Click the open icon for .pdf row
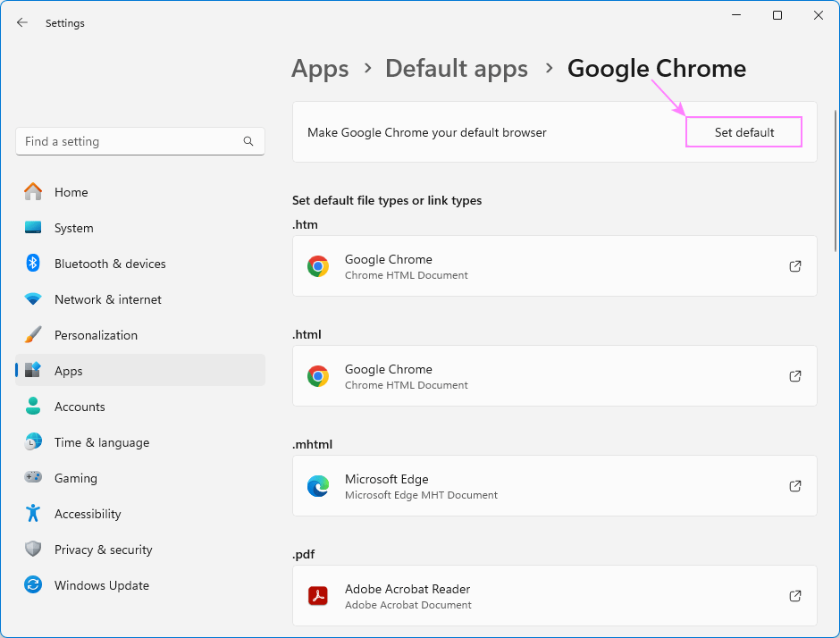The width and height of the screenshot is (840, 638). (795, 596)
